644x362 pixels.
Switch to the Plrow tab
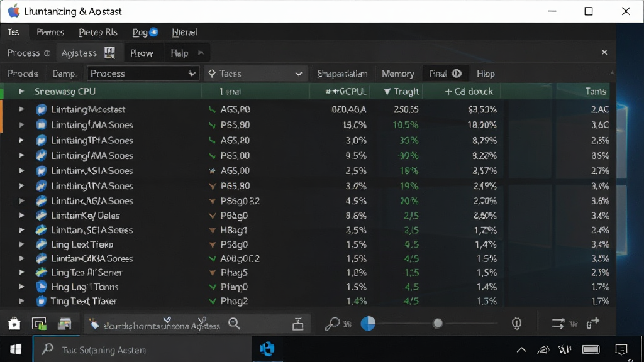[x=142, y=53]
